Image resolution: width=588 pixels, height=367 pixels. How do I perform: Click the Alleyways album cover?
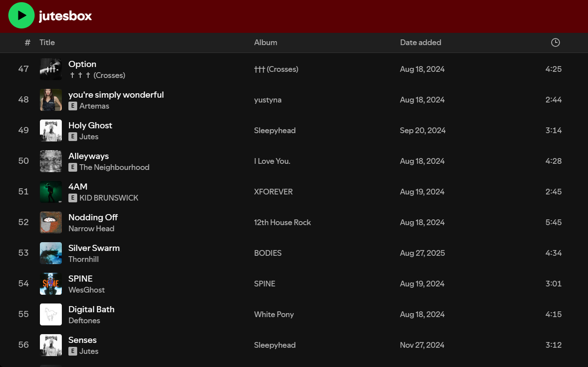[x=51, y=161]
